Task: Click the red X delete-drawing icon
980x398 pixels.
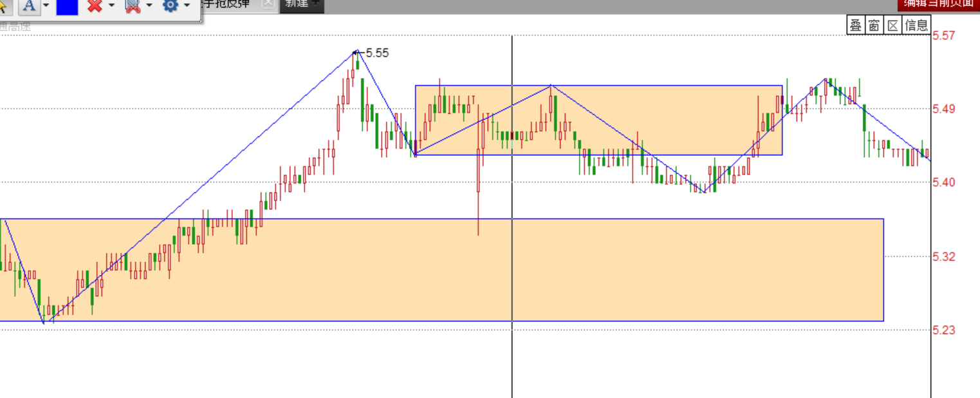Action: tap(95, 6)
